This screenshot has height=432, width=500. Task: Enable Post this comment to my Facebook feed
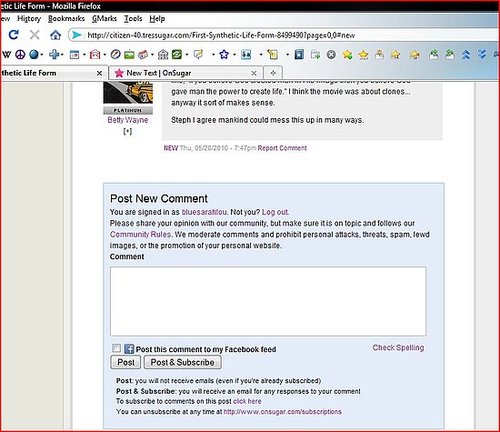pyautogui.click(x=116, y=348)
